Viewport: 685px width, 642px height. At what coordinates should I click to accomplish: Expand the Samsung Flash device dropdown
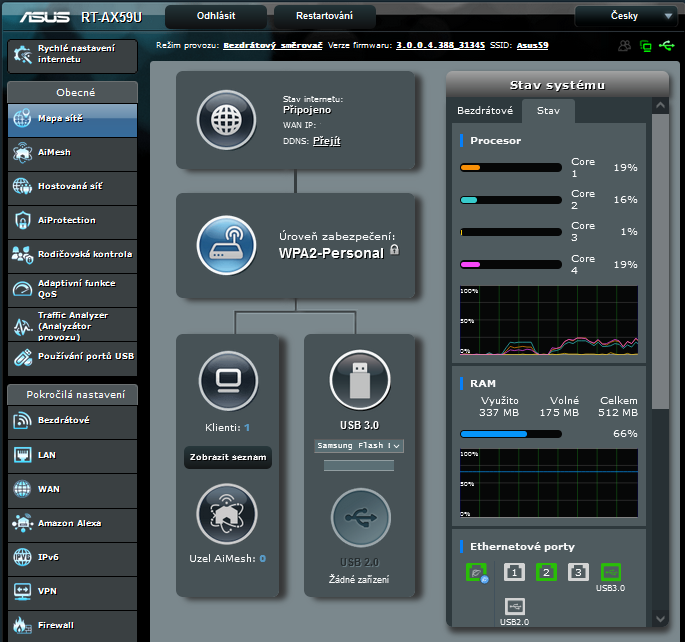click(359, 445)
